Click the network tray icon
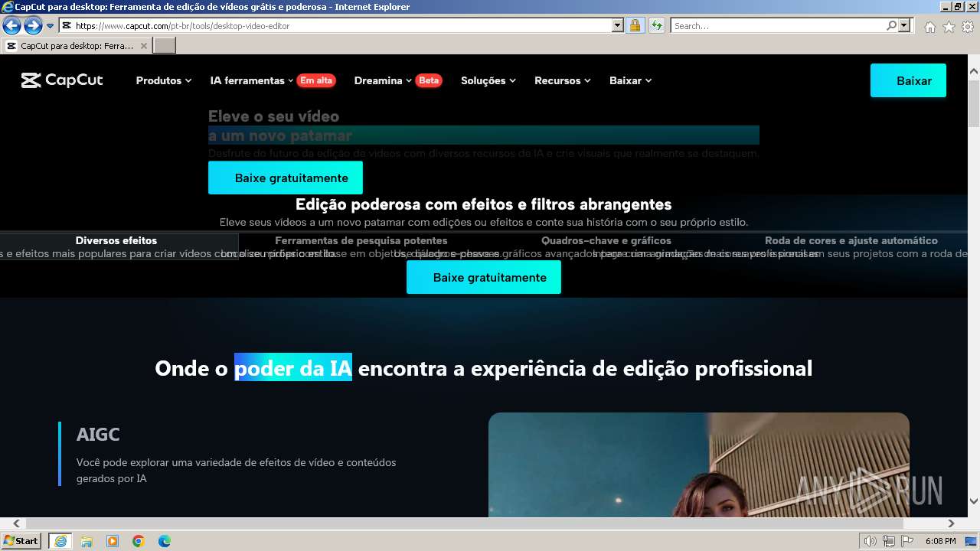Image resolution: width=980 pixels, height=551 pixels. point(888,541)
